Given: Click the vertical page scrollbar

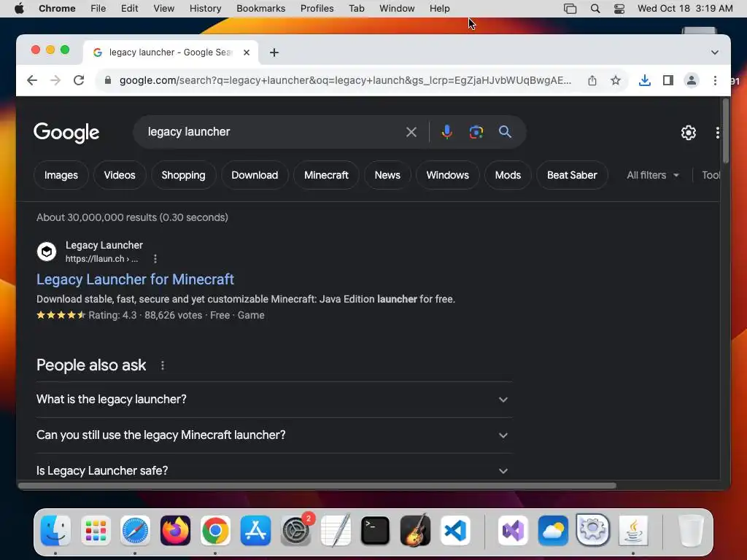Looking at the screenshot, I should [x=726, y=131].
